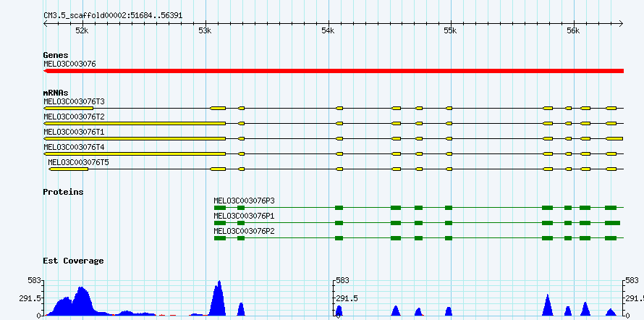Click the long yellow exon of MELO3C003076T2

[135, 123]
